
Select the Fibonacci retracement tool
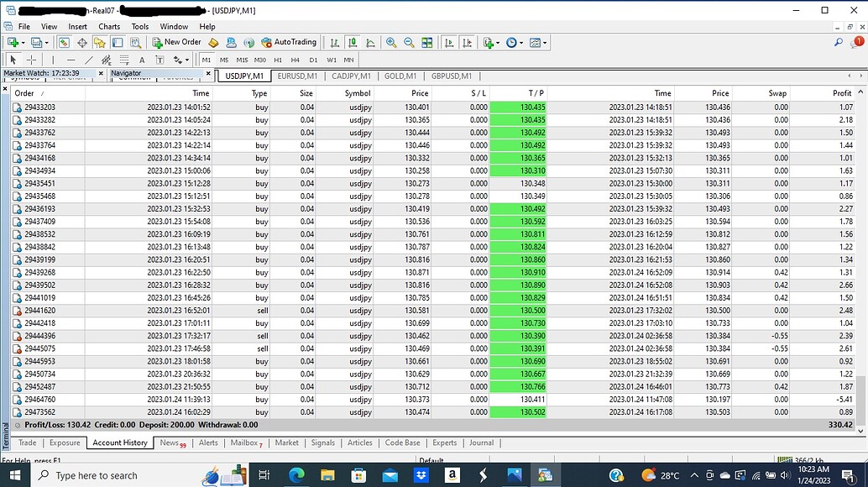point(124,60)
